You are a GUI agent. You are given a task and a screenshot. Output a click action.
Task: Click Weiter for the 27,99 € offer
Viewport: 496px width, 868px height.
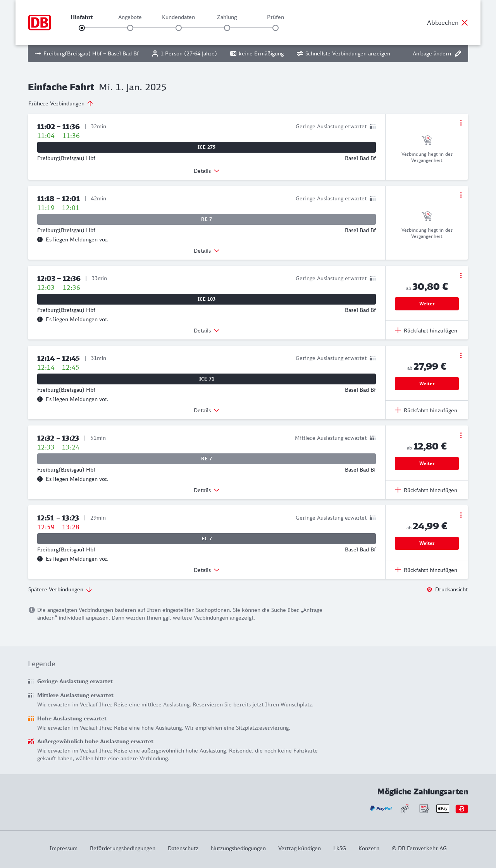[x=427, y=384]
